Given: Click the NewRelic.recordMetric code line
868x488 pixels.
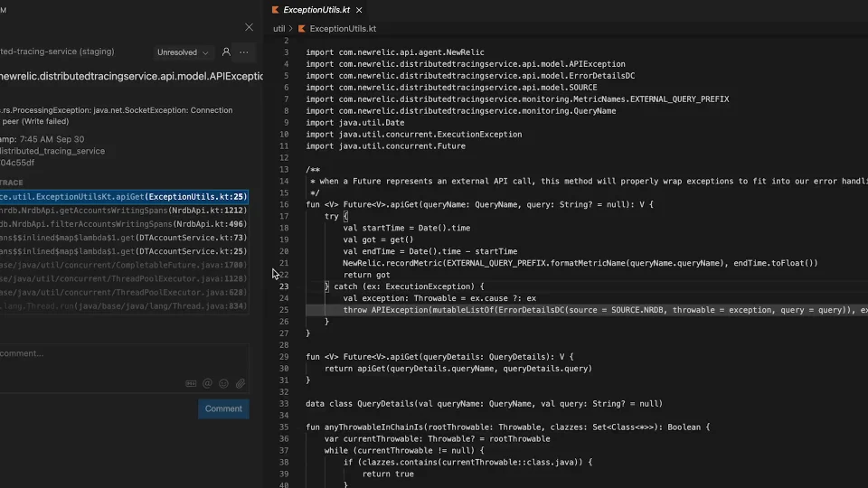Looking at the screenshot, I should [x=580, y=263].
